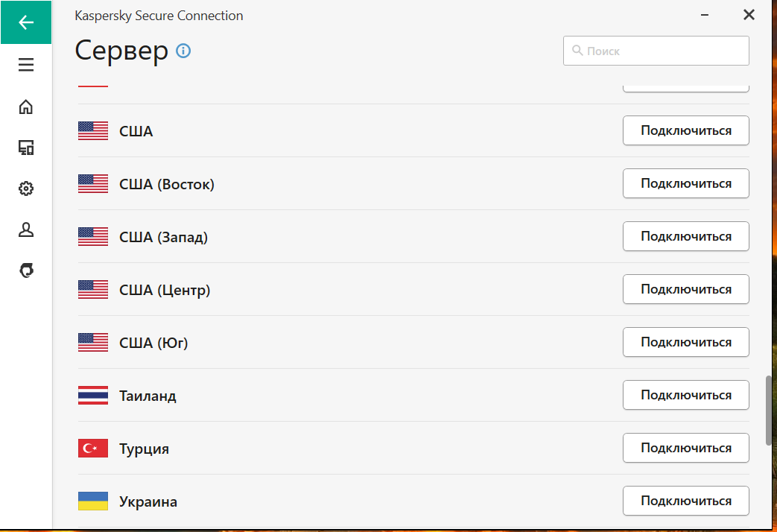Click the server list scrollbar thumb
Viewport: 777px width, 532px height.
[769, 411]
